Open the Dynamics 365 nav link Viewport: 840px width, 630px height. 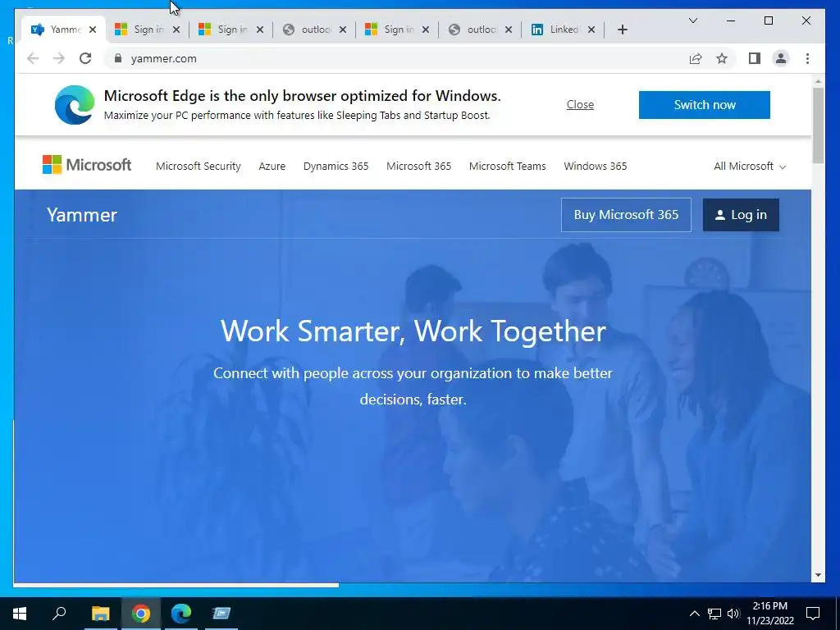[336, 166]
